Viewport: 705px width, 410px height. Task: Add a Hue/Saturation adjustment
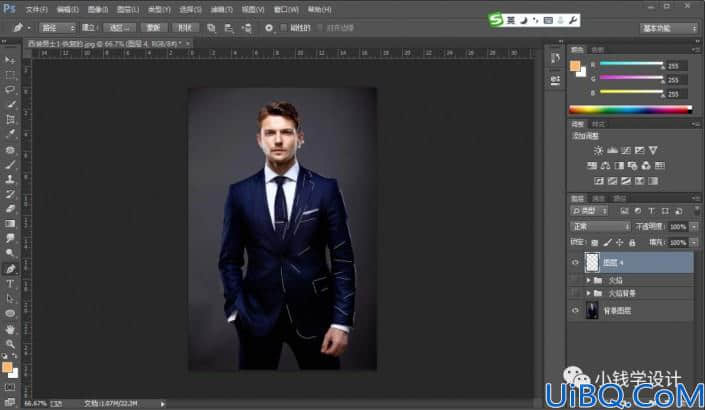(592, 166)
